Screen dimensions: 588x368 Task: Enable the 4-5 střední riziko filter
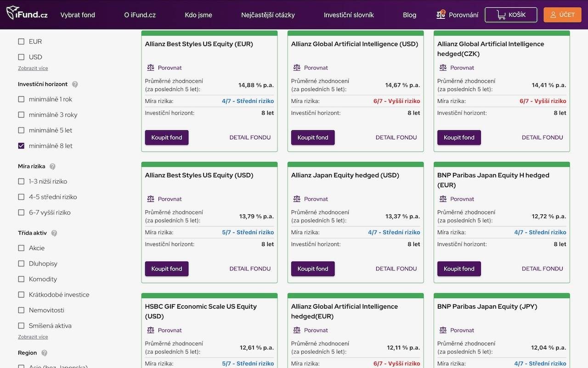pos(21,197)
